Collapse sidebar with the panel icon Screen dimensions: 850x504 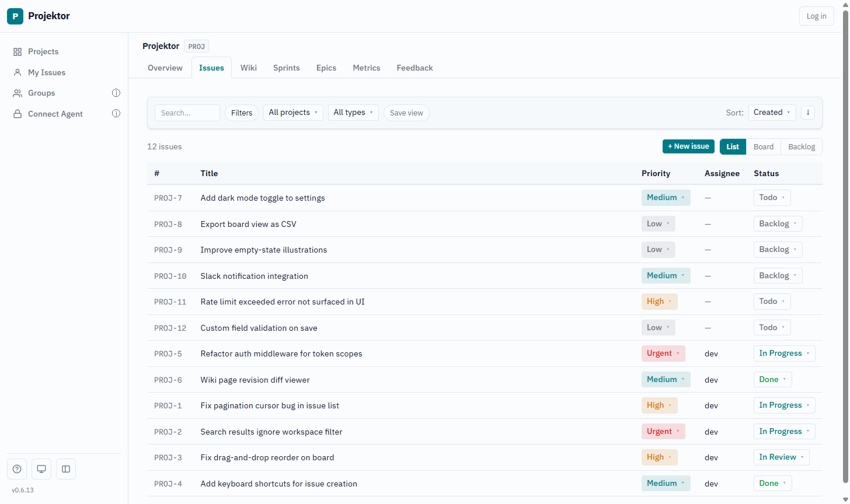(66, 469)
